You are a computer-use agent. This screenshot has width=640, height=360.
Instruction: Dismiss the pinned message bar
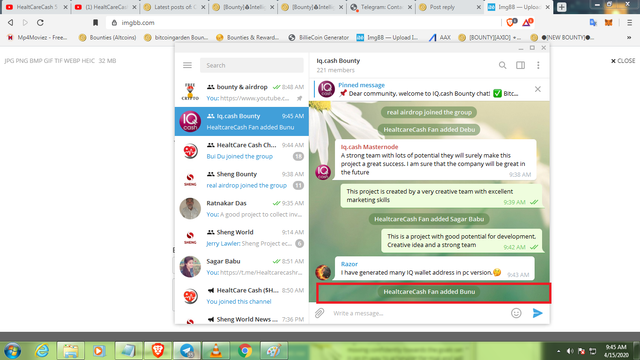[x=538, y=89]
